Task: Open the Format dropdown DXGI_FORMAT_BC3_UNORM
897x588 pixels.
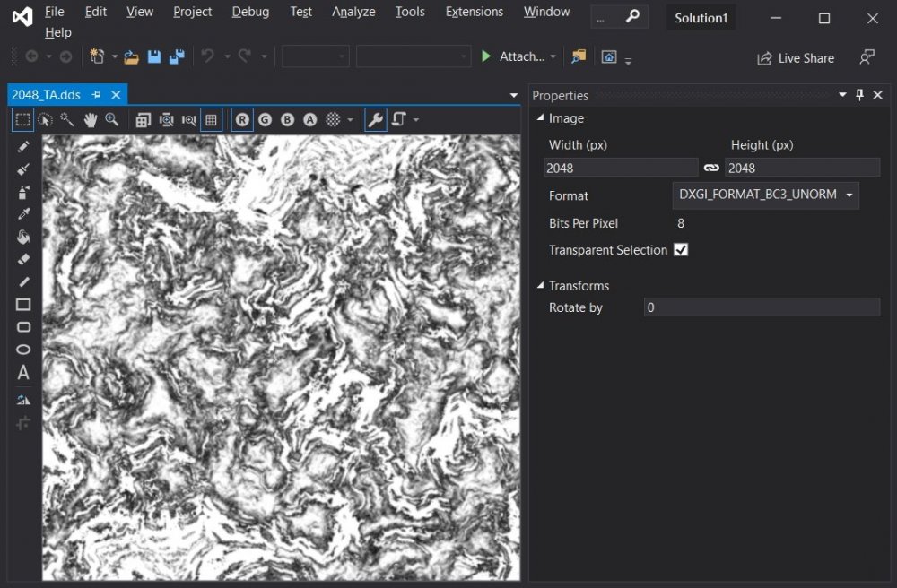Action: click(765, 195)
